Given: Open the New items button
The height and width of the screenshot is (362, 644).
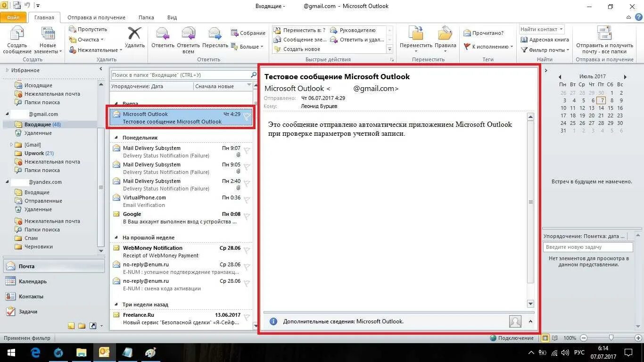Looking at the screenshot, I should point(48,41).
